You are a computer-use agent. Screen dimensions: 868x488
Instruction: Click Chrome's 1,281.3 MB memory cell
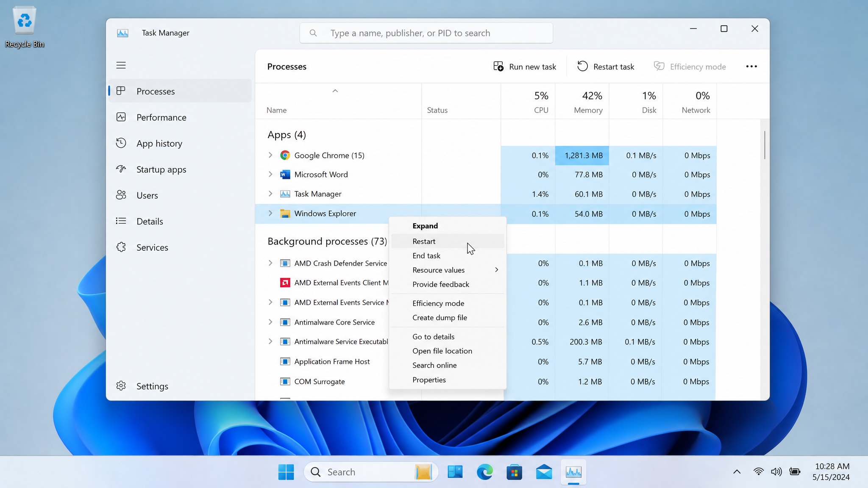(x=582, y=155)
